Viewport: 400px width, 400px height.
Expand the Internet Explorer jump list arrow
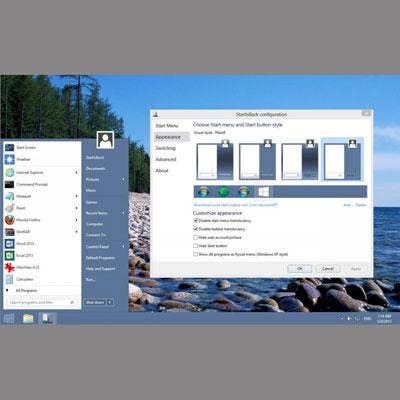(x=77, y=173)
